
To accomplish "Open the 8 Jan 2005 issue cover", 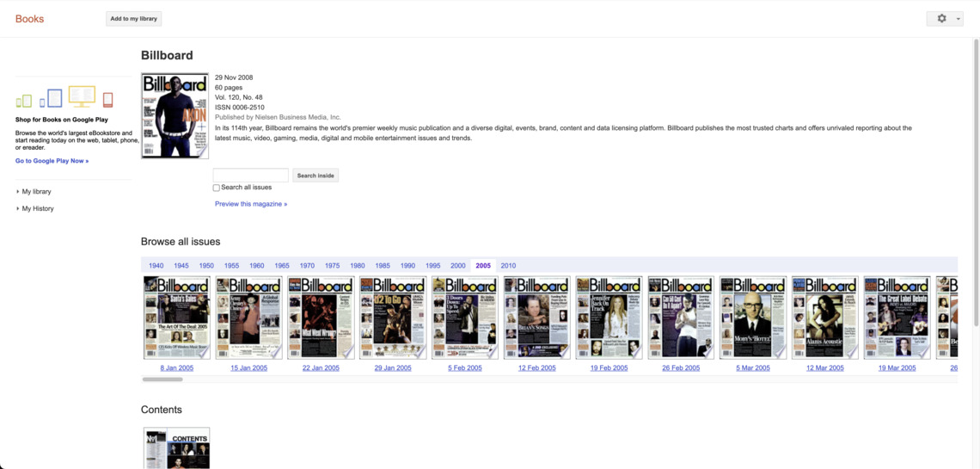I will [x=176, y=318].
